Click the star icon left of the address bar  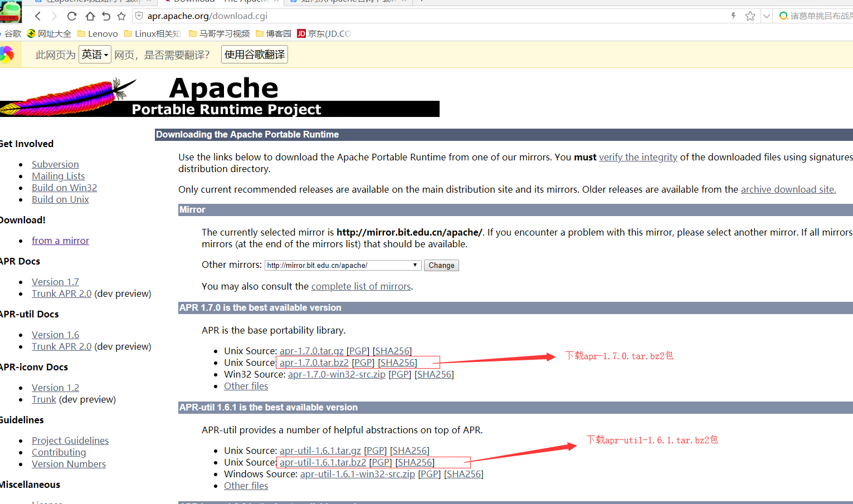[121, 16]
